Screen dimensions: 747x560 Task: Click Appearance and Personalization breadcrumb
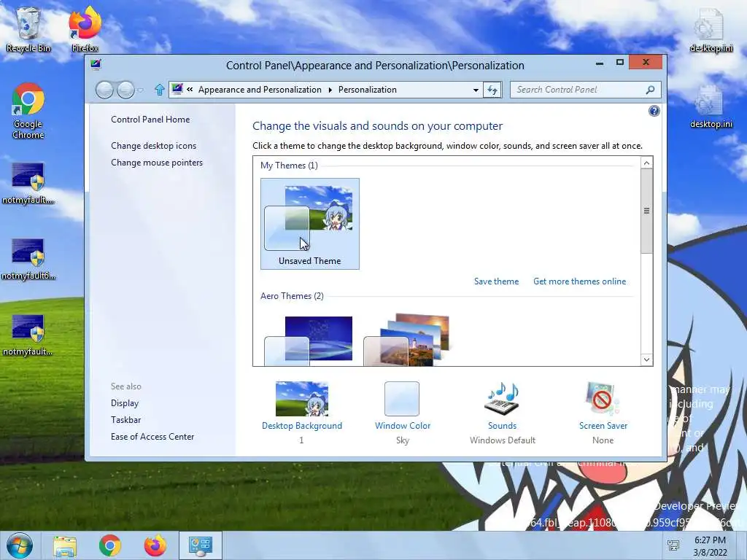(x=260, y=90)
